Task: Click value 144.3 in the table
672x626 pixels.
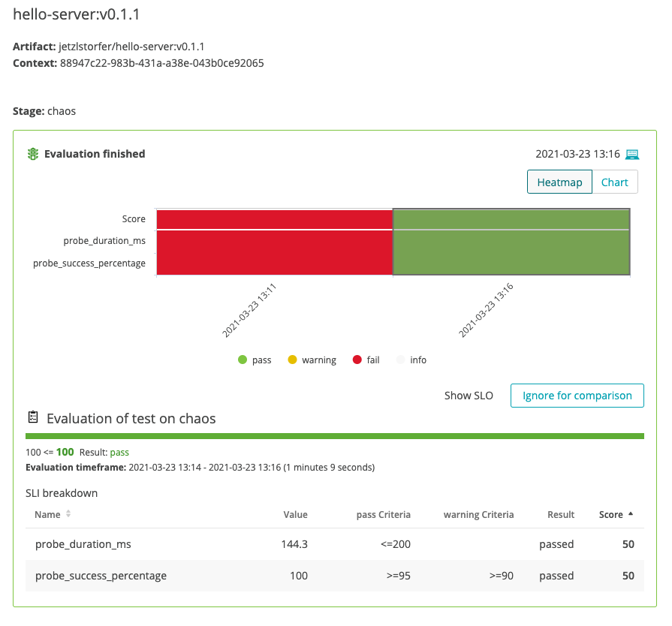Action: 294,544
